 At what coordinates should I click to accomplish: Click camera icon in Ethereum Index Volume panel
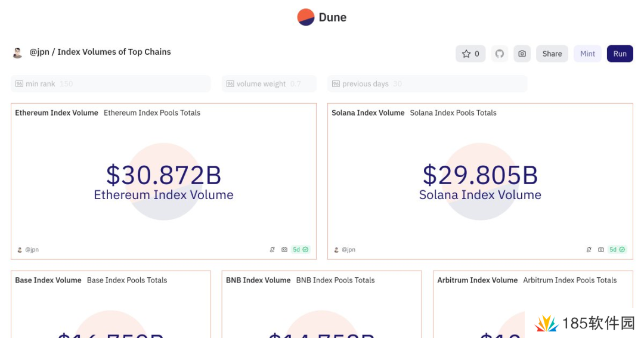tap(284, 250)
